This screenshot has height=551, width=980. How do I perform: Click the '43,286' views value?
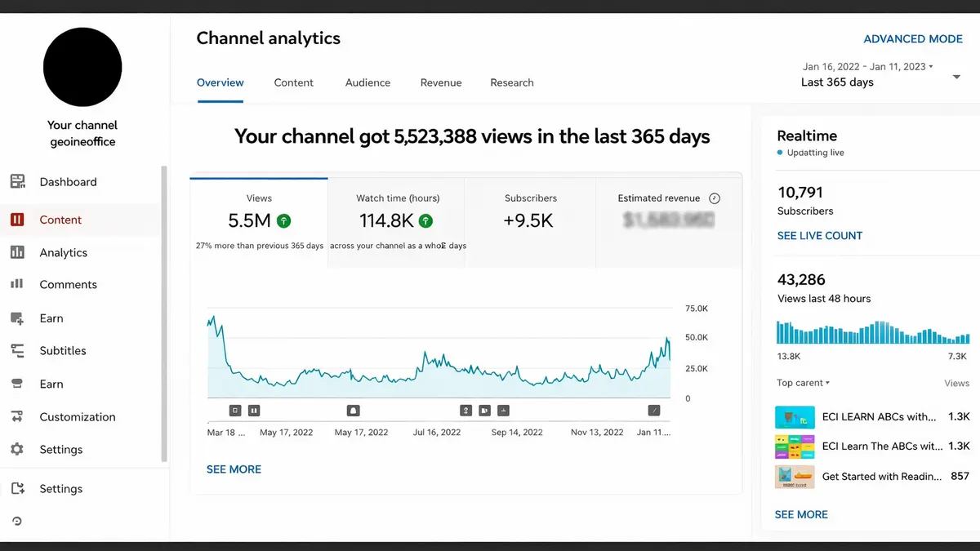(x=801, y=280)
